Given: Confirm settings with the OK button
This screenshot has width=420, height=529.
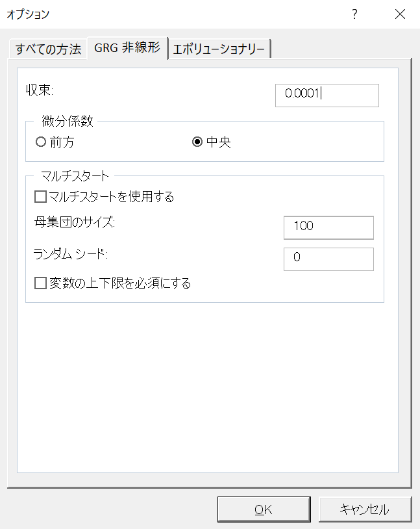Looking at the screenshot, I should [264, 509].
